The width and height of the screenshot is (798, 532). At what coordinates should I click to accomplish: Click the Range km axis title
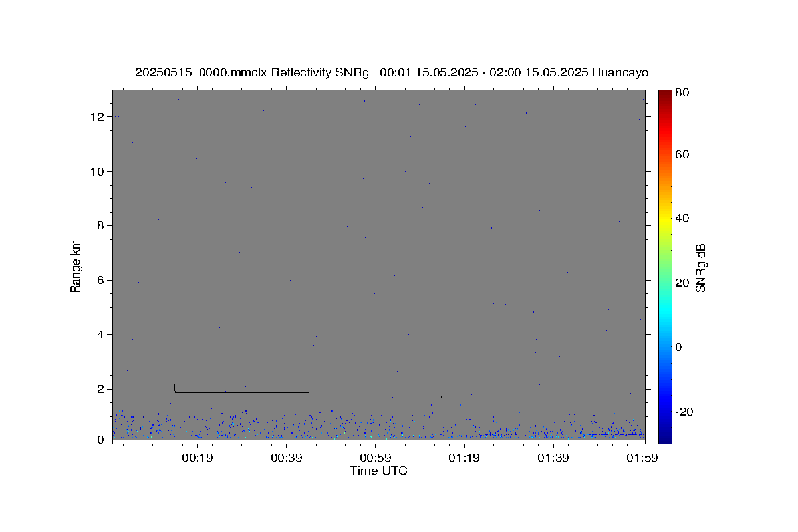tap(76, 266)
